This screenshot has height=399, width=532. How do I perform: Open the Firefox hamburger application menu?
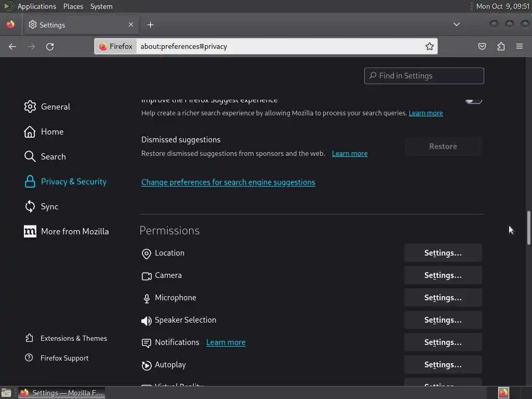[520, 46]
